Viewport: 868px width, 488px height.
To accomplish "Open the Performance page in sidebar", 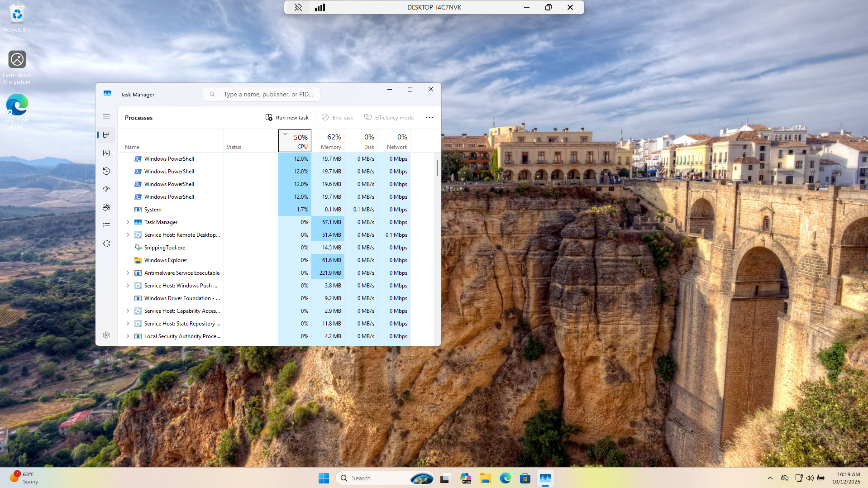I will [106, 153].
